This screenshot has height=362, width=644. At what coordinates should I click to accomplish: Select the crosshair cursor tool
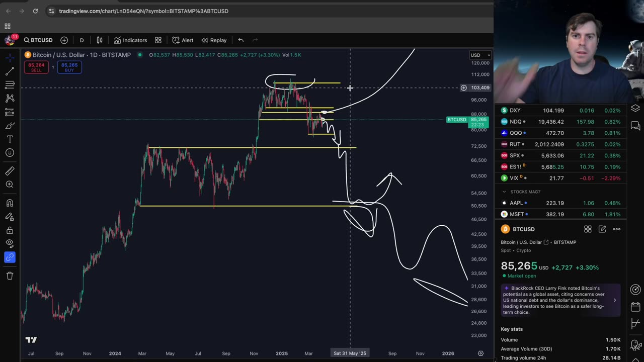10,58
